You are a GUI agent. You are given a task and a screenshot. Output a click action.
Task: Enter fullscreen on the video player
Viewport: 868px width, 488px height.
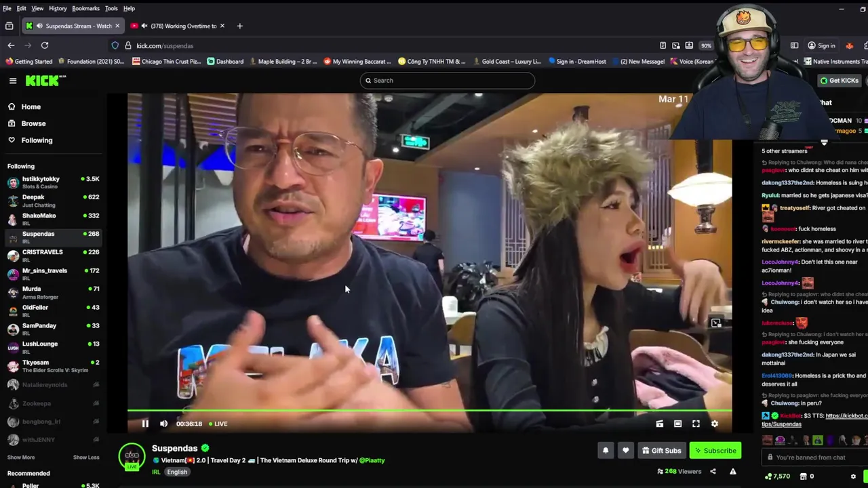pos(696,424)
